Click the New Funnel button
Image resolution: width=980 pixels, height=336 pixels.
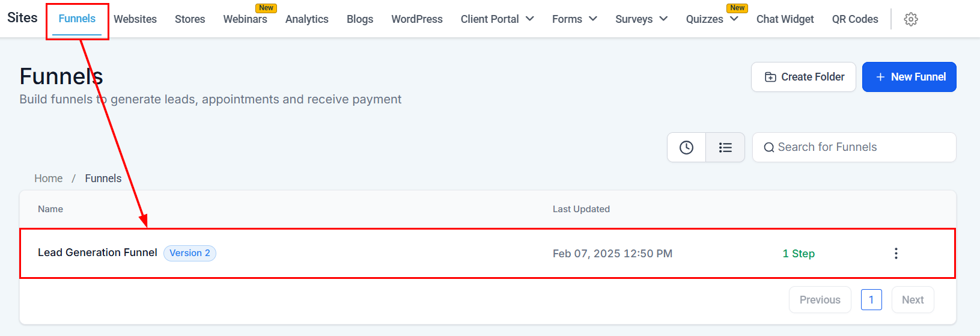[x=909, y=77]
